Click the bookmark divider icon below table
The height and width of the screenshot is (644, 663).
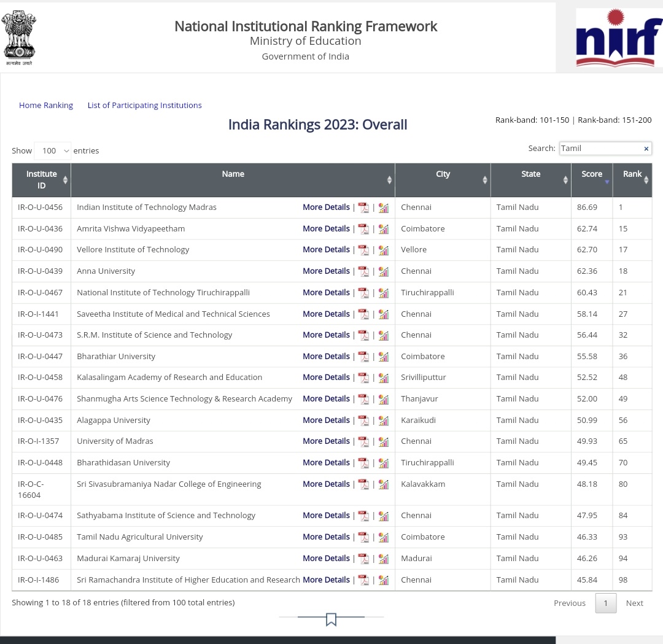coord(331,619)
